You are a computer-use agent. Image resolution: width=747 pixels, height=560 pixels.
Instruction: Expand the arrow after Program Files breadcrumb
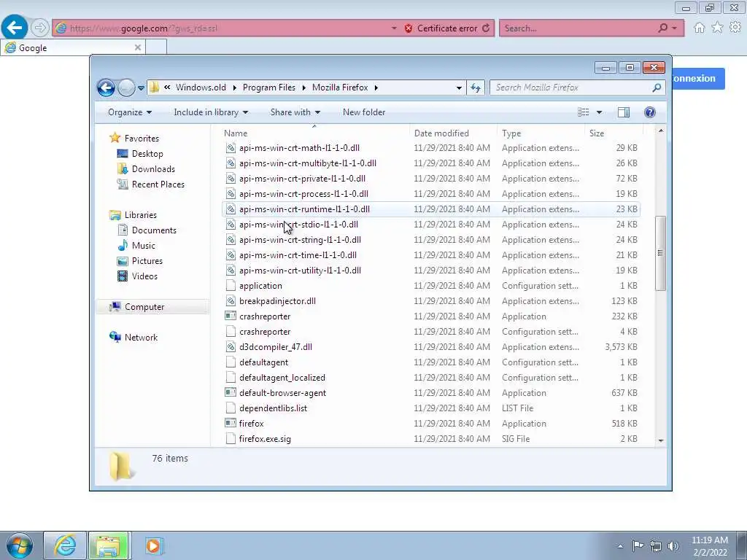tap(304, 87)
